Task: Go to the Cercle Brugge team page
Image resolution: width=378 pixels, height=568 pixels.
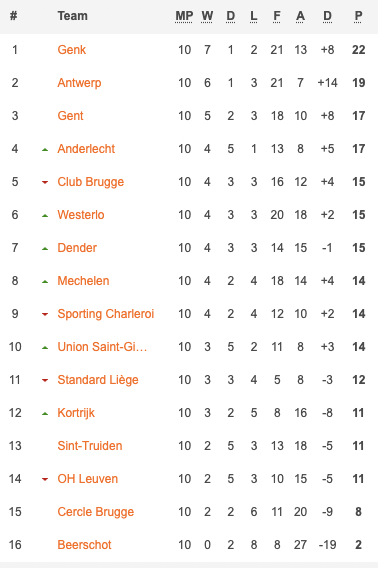Action: pos(96,512)
